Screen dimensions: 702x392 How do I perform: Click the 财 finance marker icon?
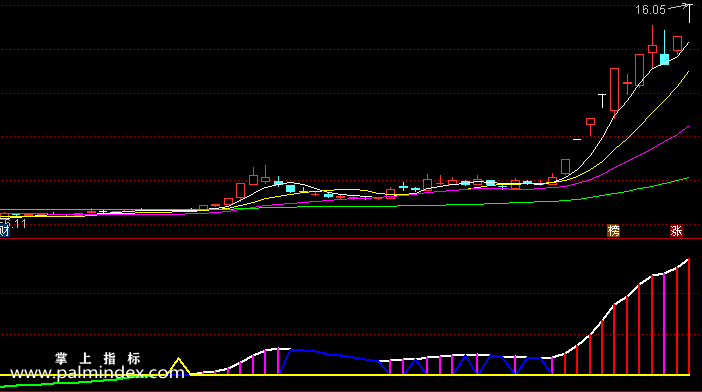click(x=4, y=231)
